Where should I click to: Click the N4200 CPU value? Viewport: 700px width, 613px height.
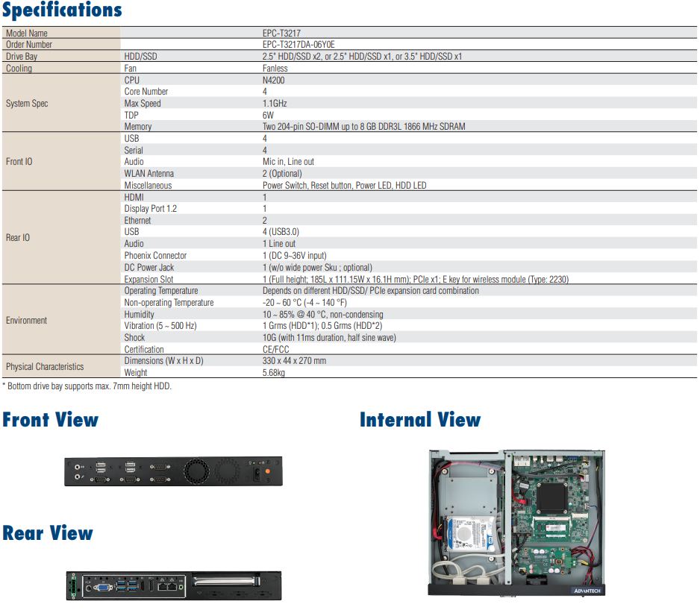tap(273, 81)
